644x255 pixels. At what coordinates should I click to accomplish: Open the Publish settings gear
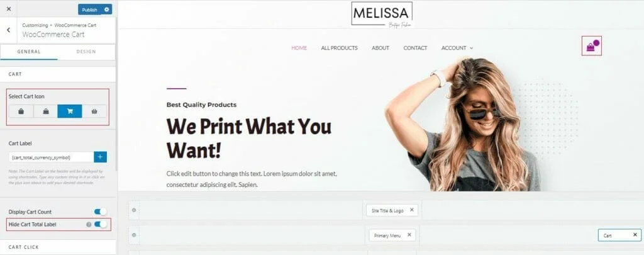pos(107,9)
